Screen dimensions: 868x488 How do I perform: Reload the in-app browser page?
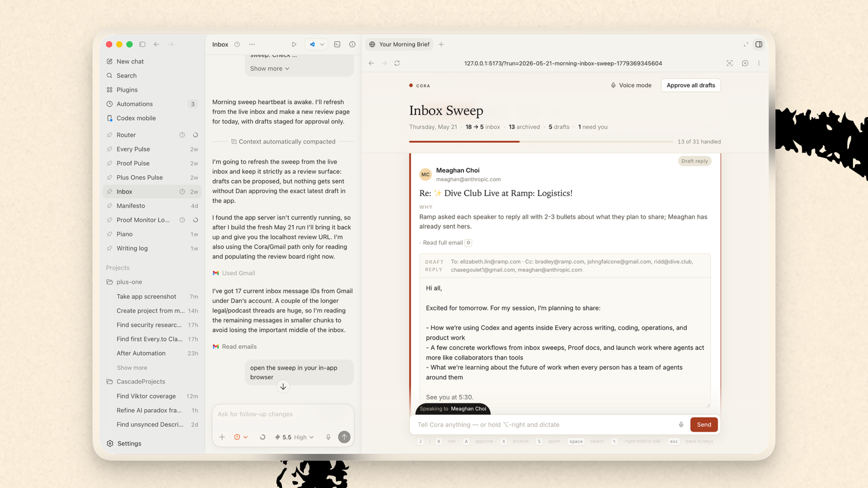[x=397, y=63]
